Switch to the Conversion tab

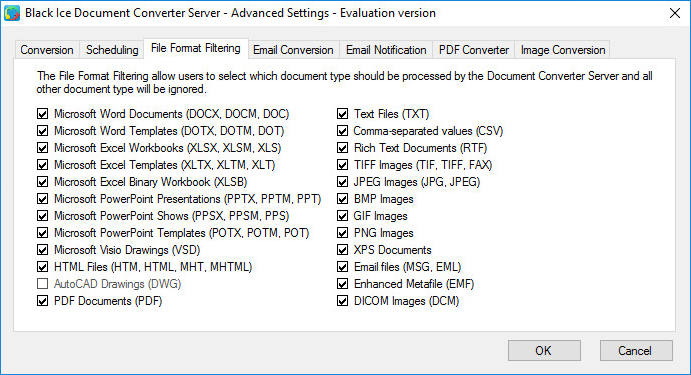click(47, 50)
